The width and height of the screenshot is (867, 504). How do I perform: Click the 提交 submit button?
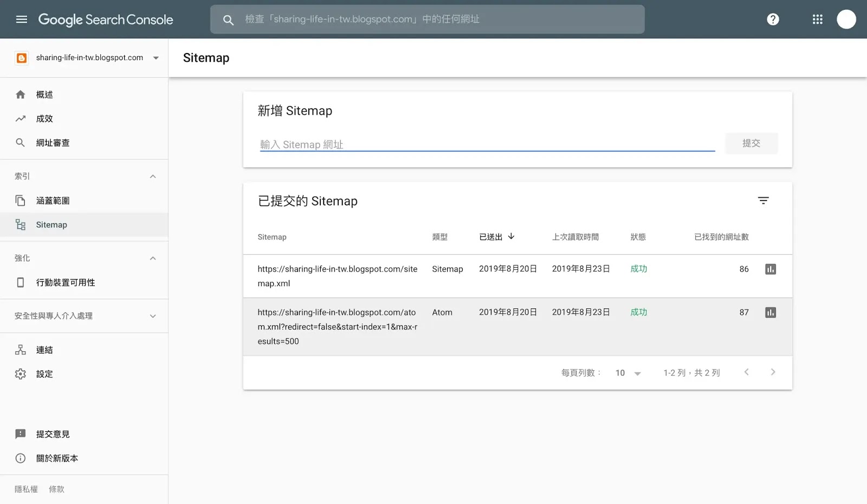pos(751,143)
